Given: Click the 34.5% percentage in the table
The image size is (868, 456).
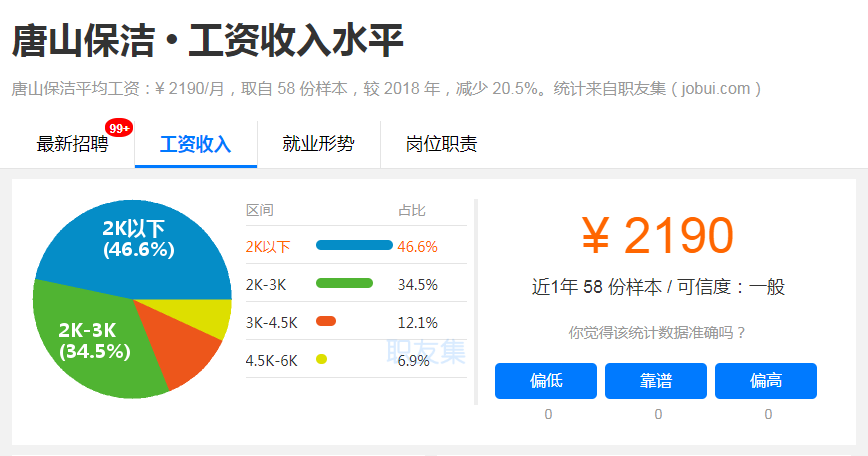Looking at the screenshot, I should tap(417, 285).
